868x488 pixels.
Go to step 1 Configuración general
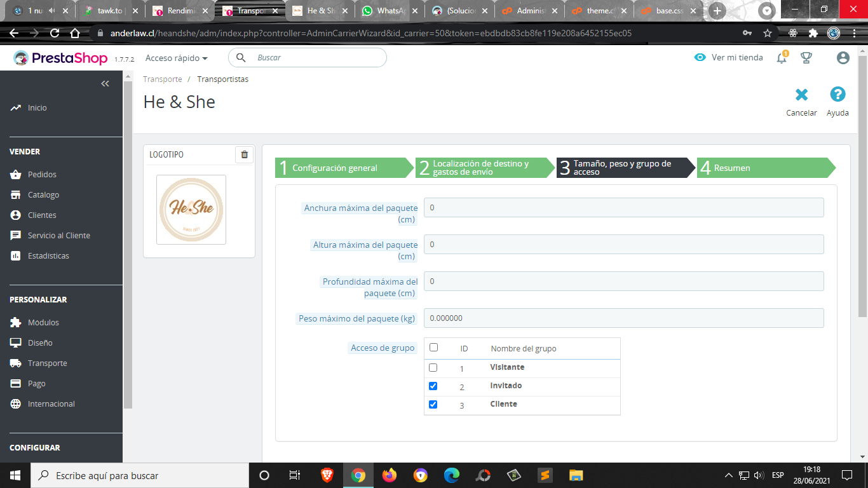tap(345, 168)
